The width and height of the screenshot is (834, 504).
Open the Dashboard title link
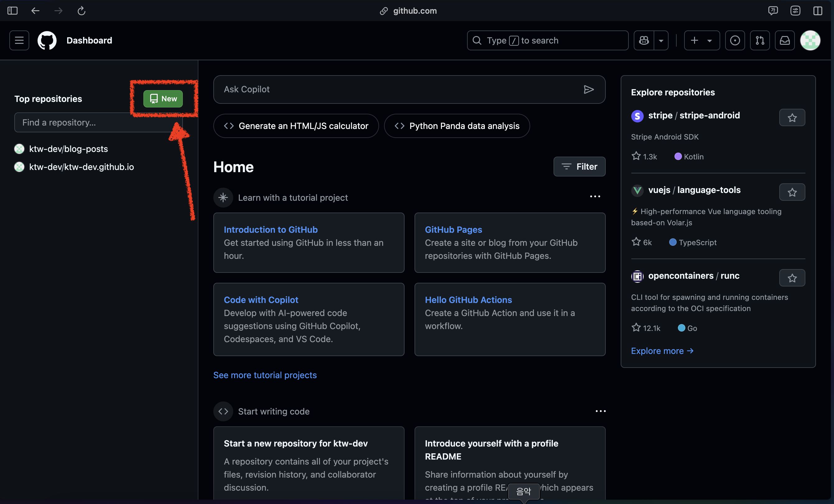(89, 40)
